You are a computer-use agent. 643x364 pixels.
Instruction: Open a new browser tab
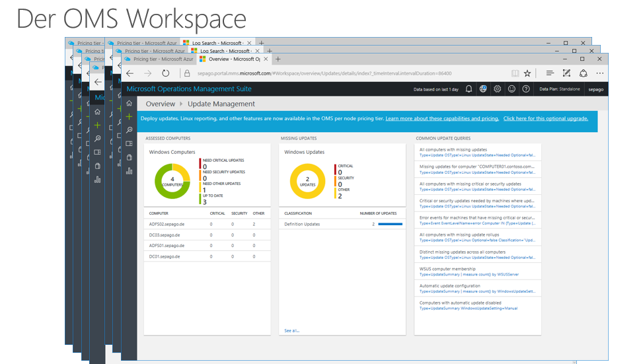[x=278, y=59]
